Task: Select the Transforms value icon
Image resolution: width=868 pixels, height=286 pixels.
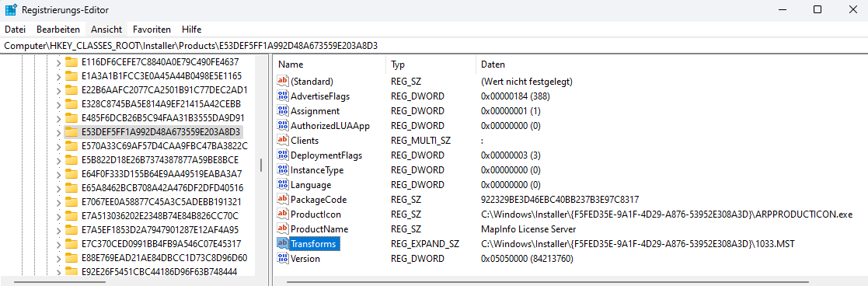Action: 283,243
